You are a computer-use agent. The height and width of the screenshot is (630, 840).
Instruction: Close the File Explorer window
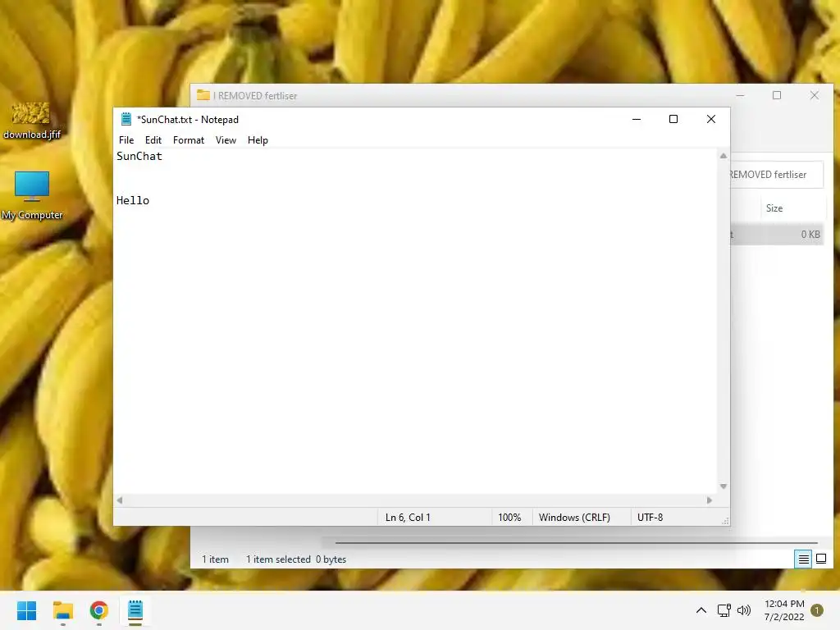[815, 95]
